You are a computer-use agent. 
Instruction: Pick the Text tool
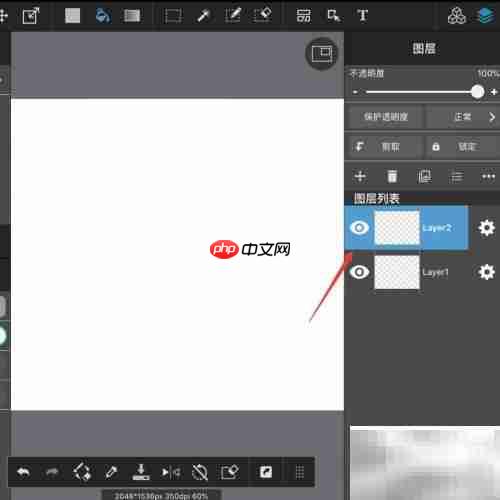coord(363,15)
